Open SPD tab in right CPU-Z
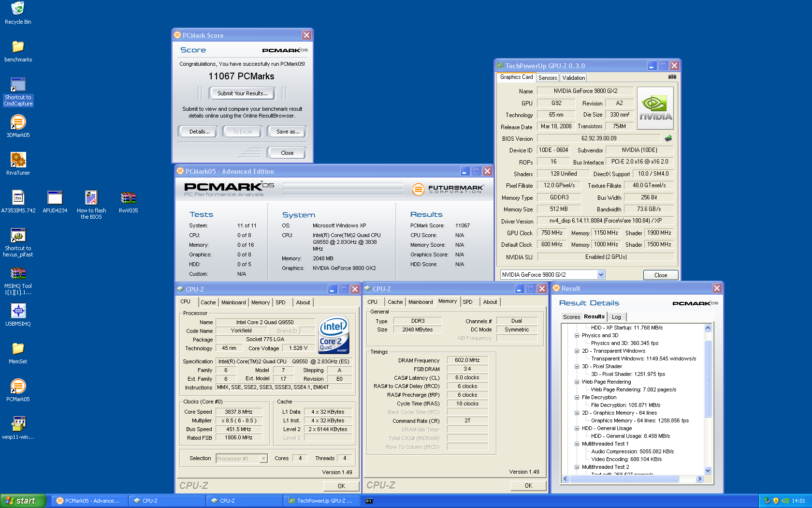Screen dimensions: 812x508 click(467, 302)
